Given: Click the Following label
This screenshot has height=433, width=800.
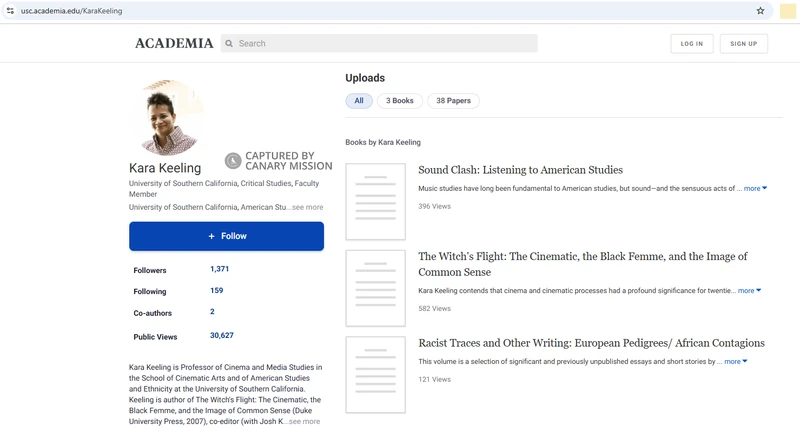Looking at the screenshot, I should click(150, 292).
